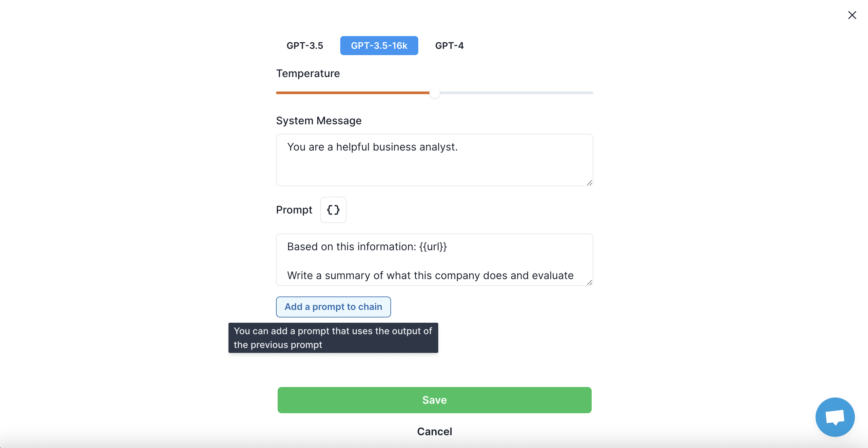This screenshot has width=868, height=448.
Task: Close the dialog with the X icon
Action: pos(852,15)
